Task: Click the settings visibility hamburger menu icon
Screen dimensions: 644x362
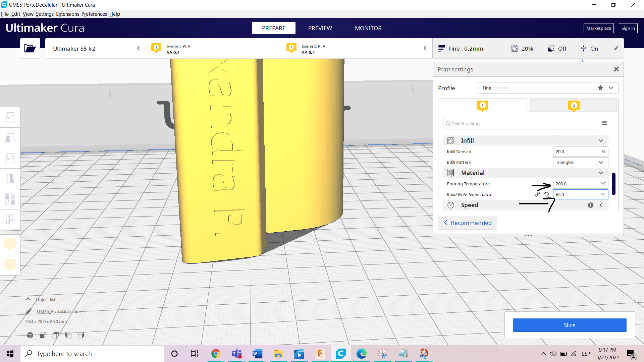Action: pyautogui.click(x=604, y=123)
